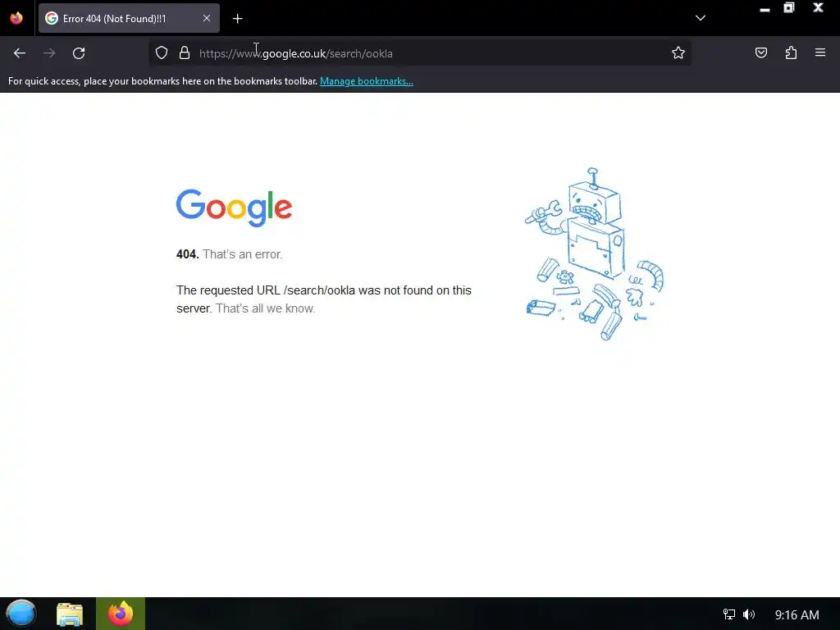Screen dimensions: 840x630
Task: Open a new tab with plus button
Action: (237, 19)
